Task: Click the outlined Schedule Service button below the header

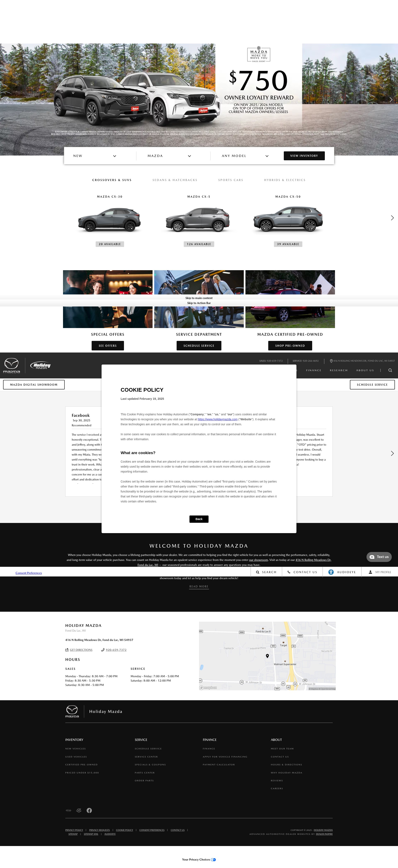Action: [x=372, y=384]
